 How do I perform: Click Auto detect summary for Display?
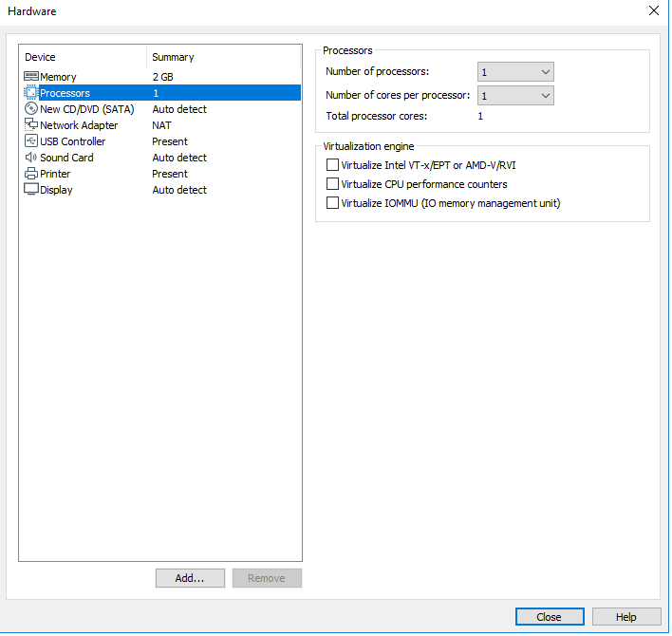[x=179, y=190]
